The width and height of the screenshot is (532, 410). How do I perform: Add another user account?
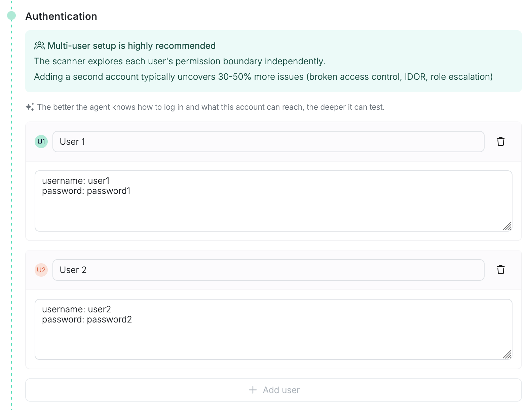pyautogui.click(x=273, y=390)
